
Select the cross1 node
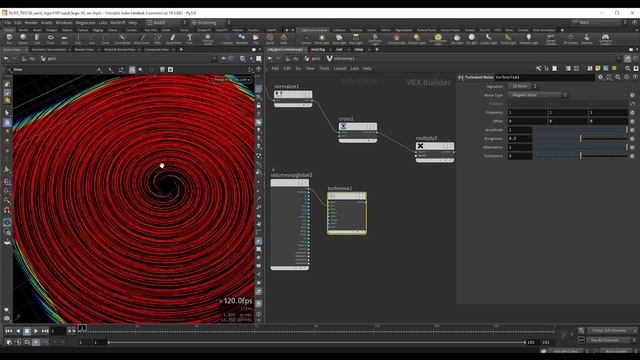tap(358, 132)
